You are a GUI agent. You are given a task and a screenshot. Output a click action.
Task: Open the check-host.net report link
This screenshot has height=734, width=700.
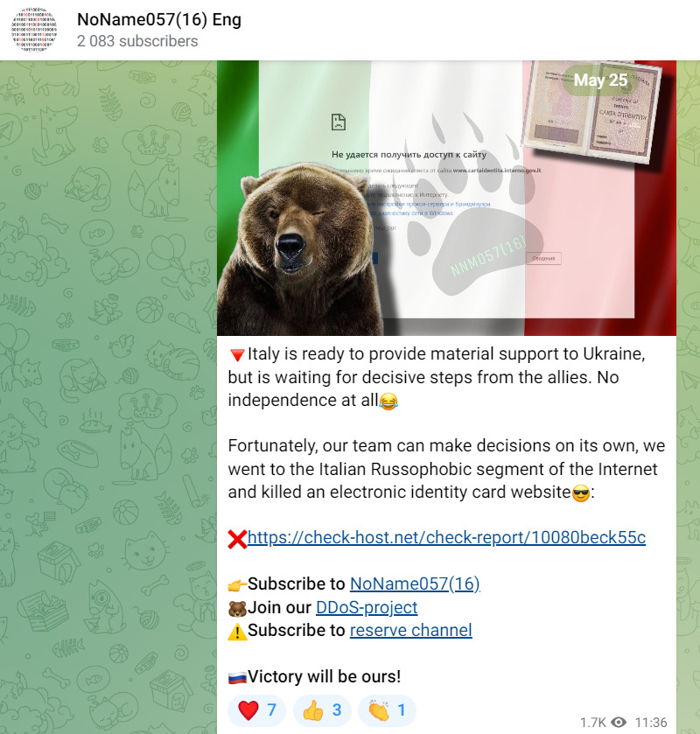point(446,537)
